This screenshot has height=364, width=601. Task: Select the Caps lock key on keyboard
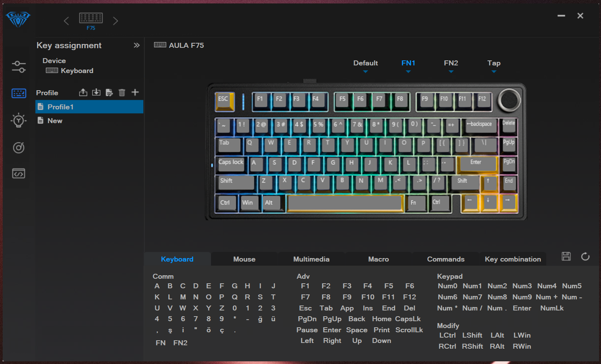(231, 164)
